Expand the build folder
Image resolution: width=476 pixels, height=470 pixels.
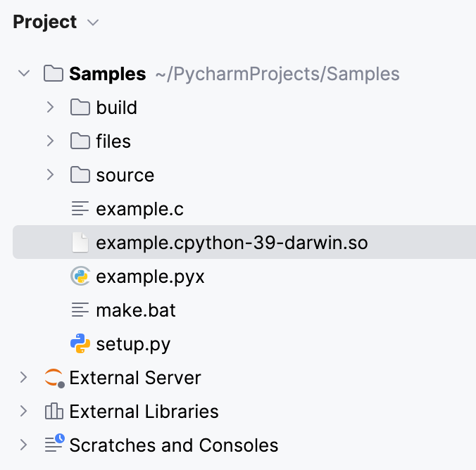coord(50,108)
